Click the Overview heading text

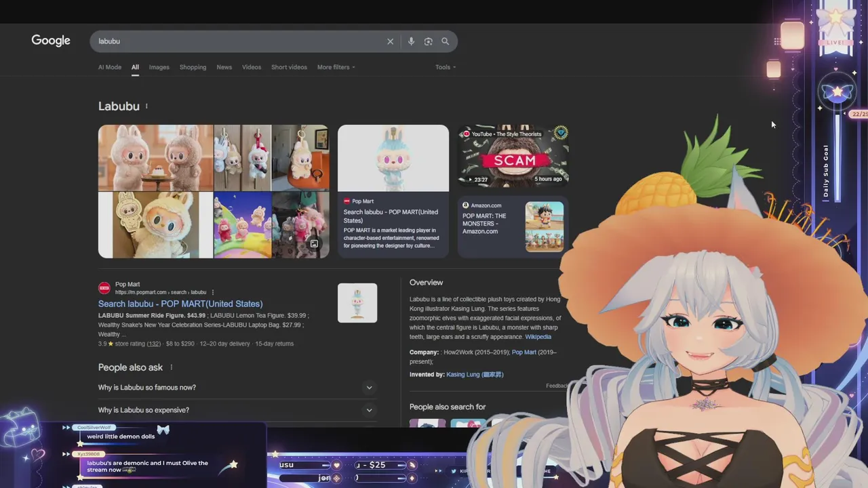[426, 283]
